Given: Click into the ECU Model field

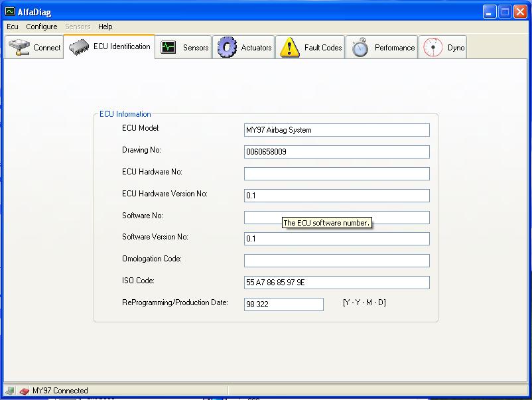Looking at the screenshot, I should pos(336,130).
